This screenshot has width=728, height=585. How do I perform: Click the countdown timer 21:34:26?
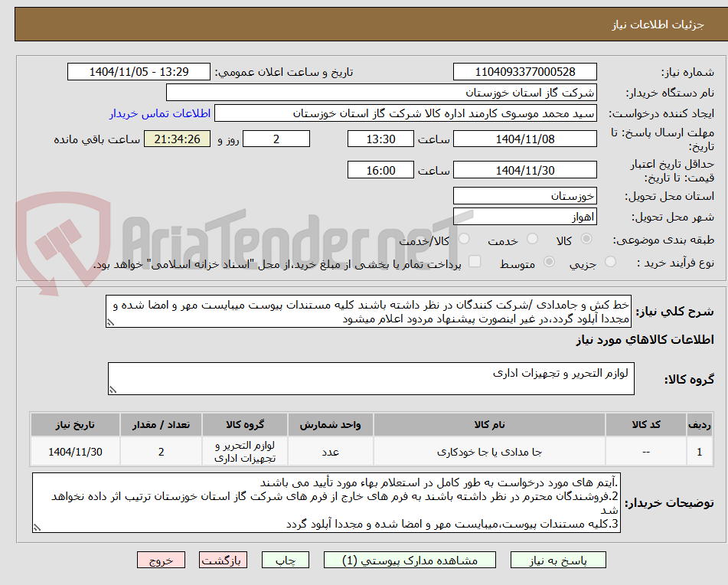click(x=178, y=139)
